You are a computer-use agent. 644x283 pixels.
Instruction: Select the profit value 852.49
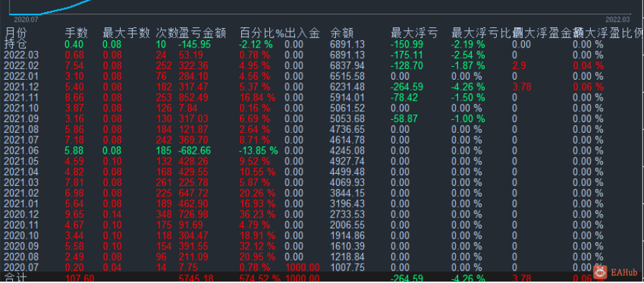pyautogui.click(x=193, y=98)
